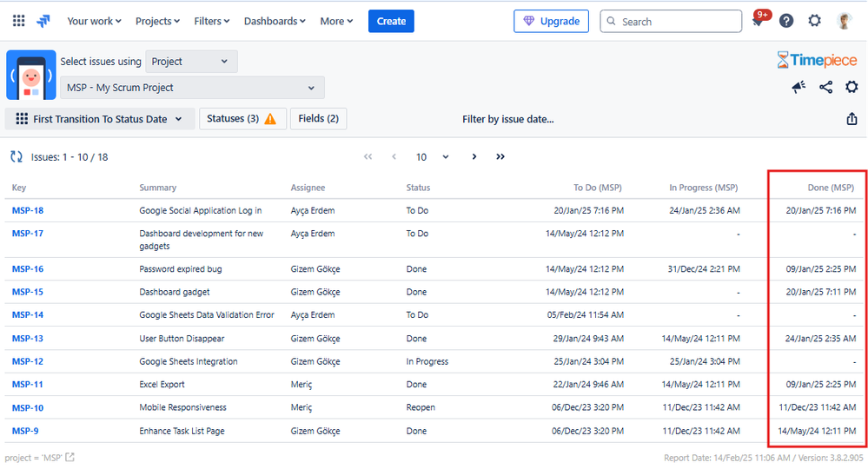Image resolution: width=868 pixels, height=469 pixels.
Task: Open the Projects menu
Action: pyautogui.click(x=158, y=21)
